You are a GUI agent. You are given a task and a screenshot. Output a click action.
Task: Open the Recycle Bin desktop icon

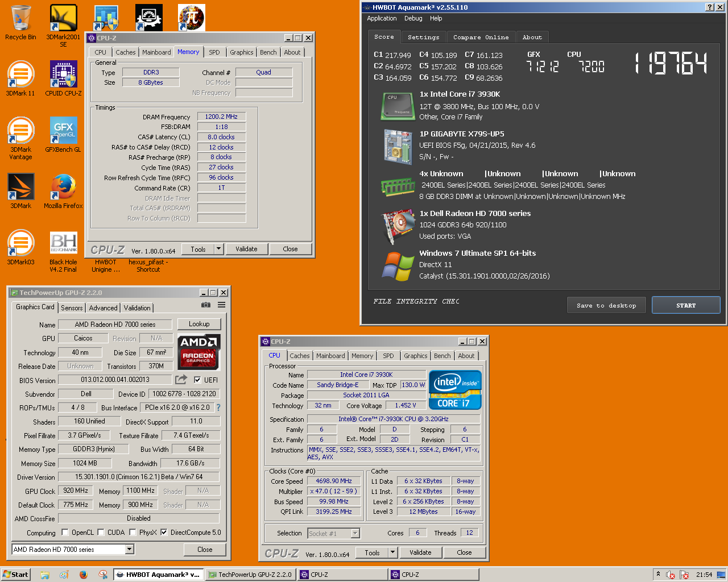20,23
